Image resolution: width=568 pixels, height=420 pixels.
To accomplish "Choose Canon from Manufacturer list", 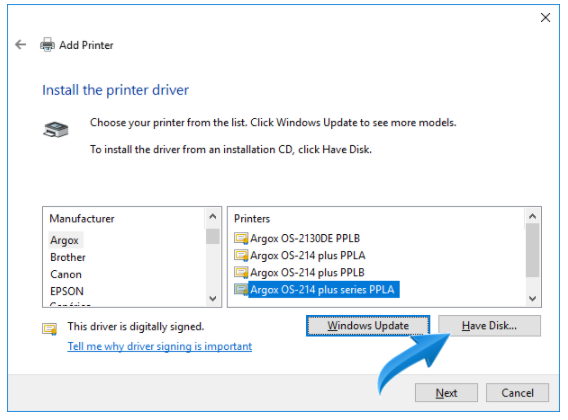I will (x=66, y=274).
